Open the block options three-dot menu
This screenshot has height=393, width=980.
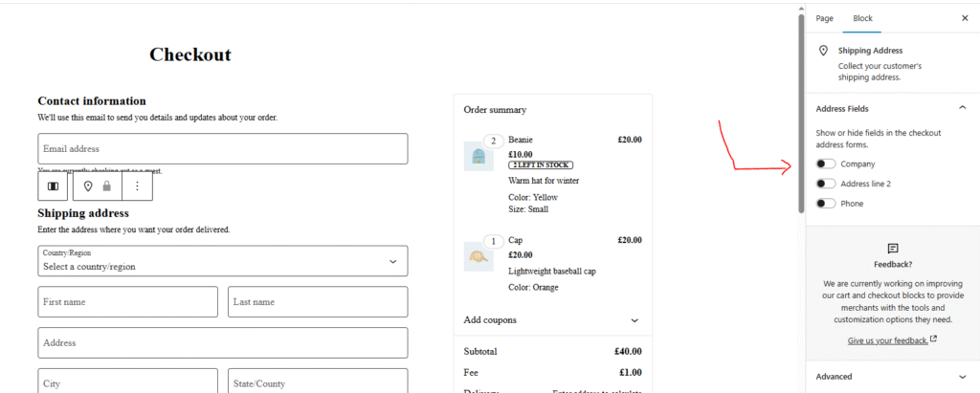point(137,186)
